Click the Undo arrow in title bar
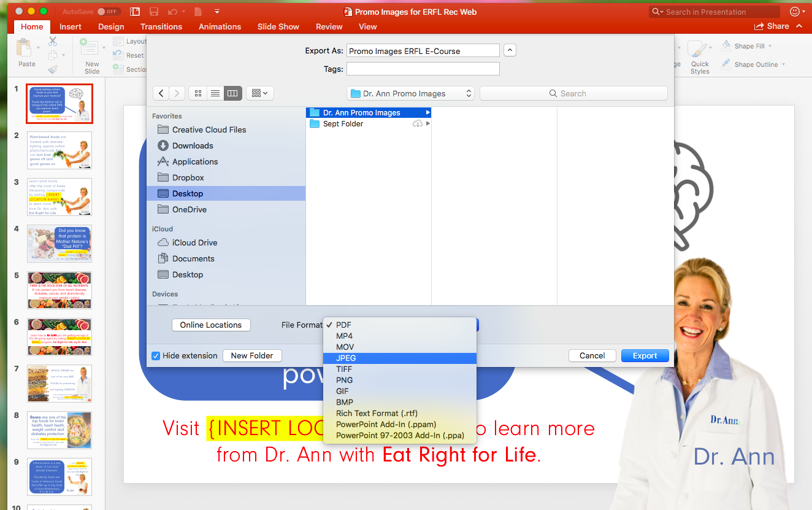Viewport: 812px width, 510px height. [172, 12]
